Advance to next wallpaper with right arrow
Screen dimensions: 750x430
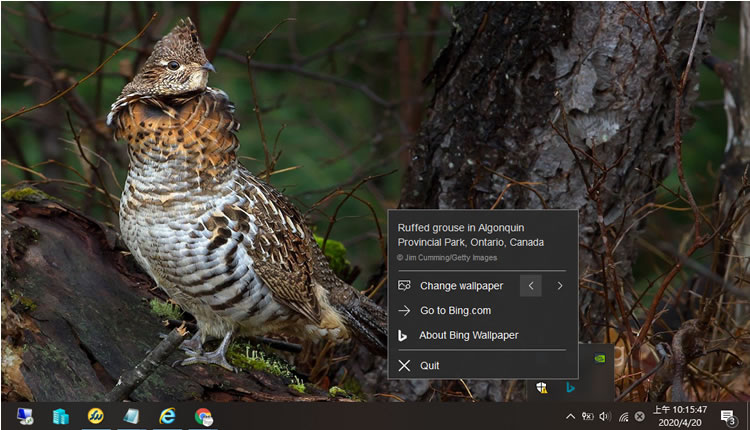[x=560, y=286]
